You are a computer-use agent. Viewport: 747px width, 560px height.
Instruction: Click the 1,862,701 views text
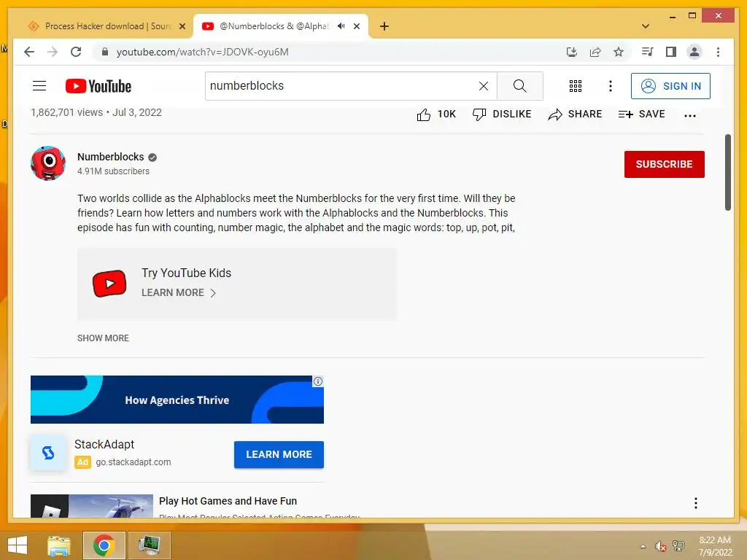[x=66, y=112]
